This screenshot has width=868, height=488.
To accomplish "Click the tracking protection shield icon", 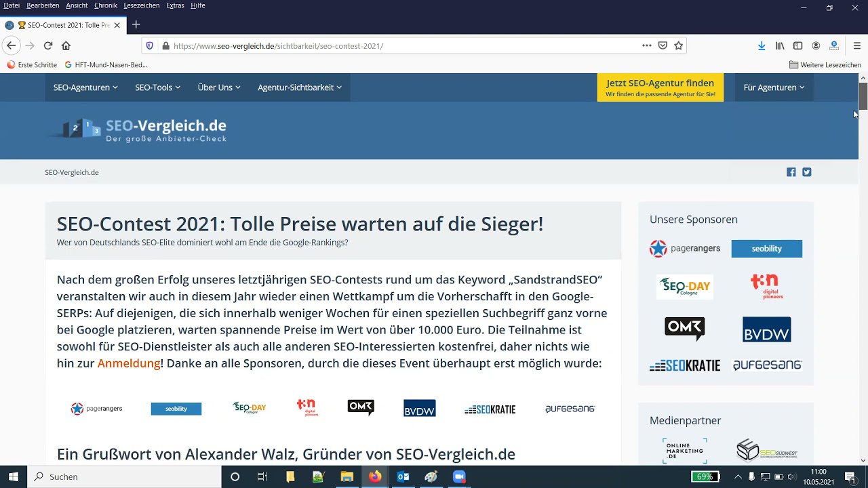I will click(150, 45).
